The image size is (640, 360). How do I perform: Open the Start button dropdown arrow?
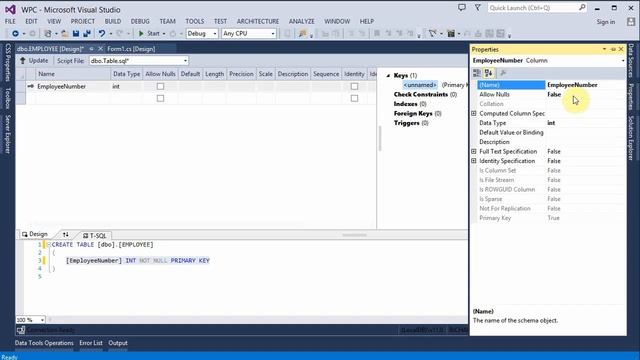164,34
